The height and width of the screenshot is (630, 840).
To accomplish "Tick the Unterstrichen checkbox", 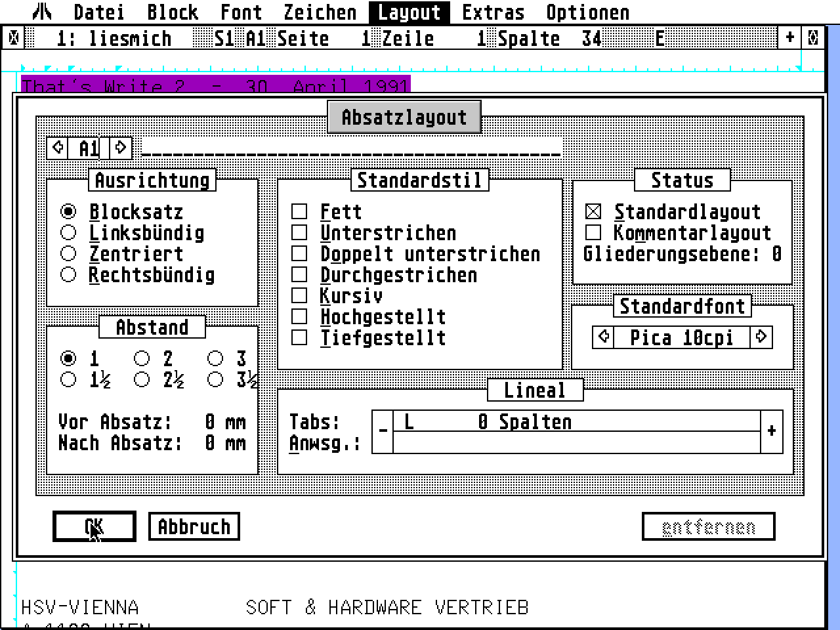I will click(x=299, y=233).
